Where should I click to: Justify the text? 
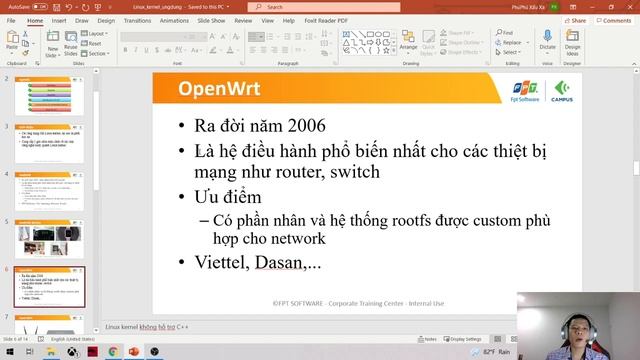pyautogui.click(x=285, y=50)
